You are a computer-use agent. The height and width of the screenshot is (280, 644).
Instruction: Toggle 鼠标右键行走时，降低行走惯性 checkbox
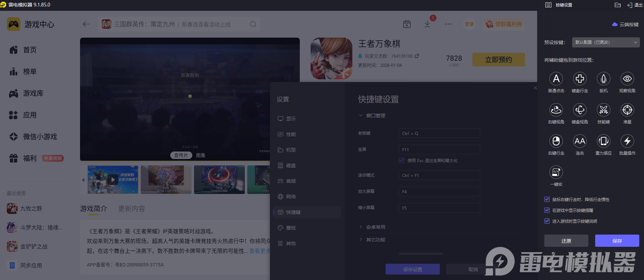pyautogui.click(x=547, y=199)
